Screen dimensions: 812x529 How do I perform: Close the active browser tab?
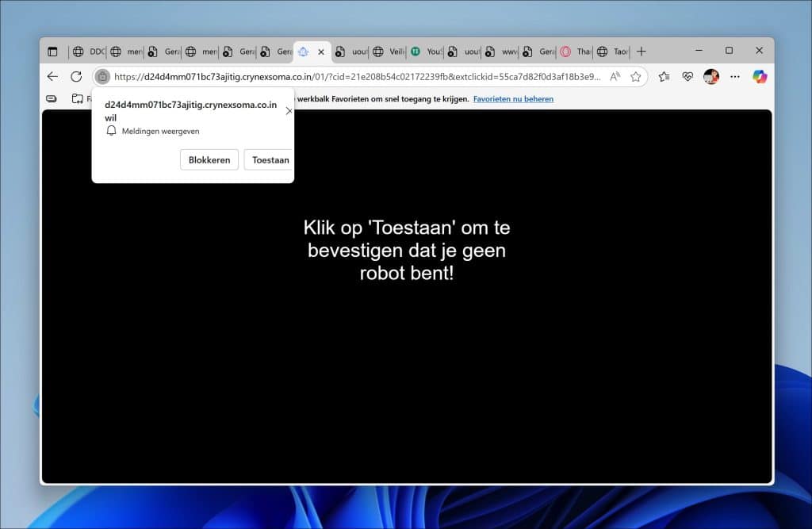[321, 52]
